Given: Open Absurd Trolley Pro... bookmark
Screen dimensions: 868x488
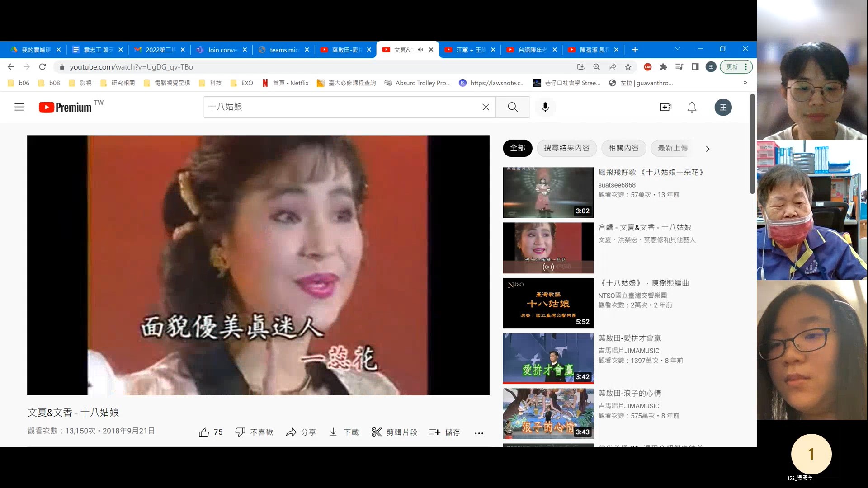Looking at the screenshot, I should 418,83.
